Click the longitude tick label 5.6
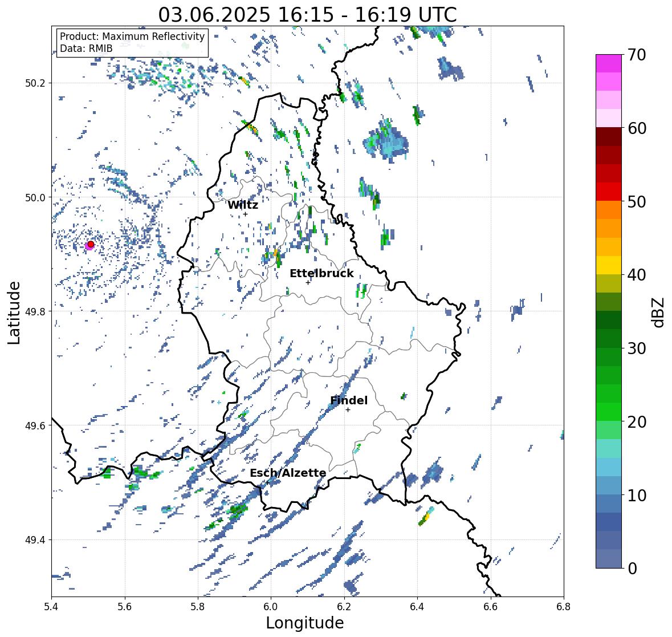 tap(125, 607)
